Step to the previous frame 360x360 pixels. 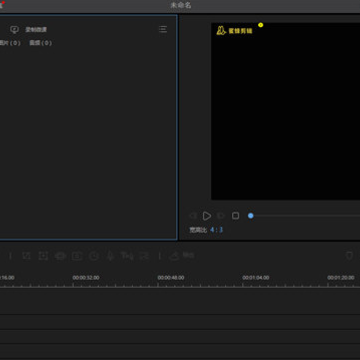(x=193, y=216)
